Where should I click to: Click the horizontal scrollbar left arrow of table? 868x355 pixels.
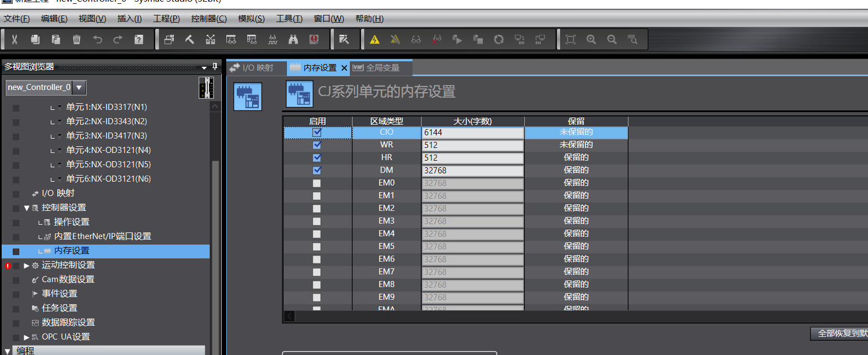tap(290, 316)
